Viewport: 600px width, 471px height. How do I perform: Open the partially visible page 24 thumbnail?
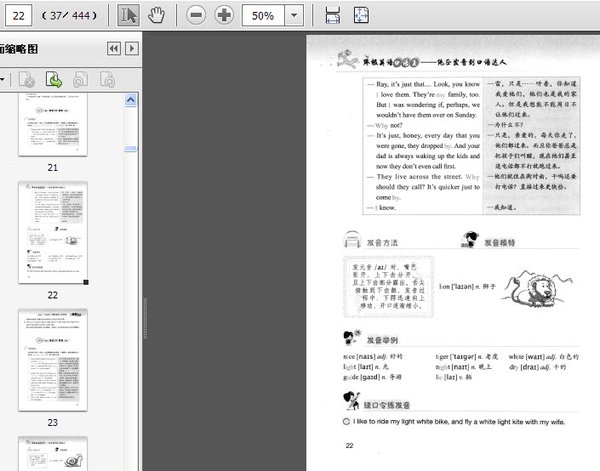(53, 453)
